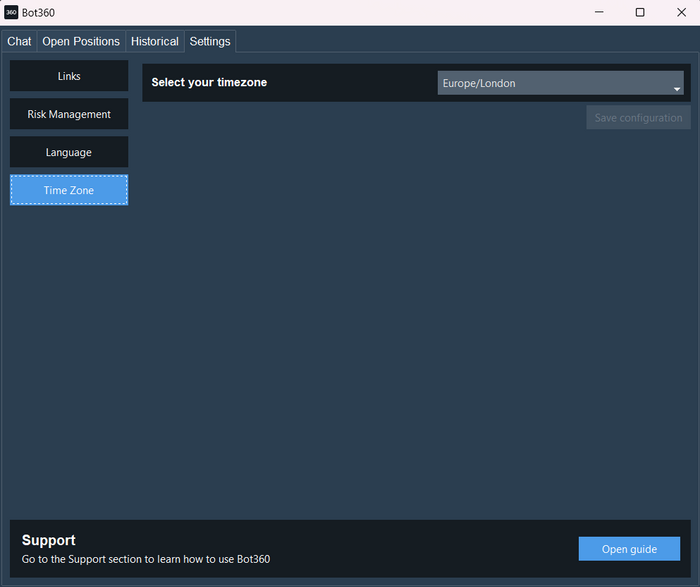Click the Open guide button
The image size is (700, 587).
pyautogui.click(x=629, y=549)
